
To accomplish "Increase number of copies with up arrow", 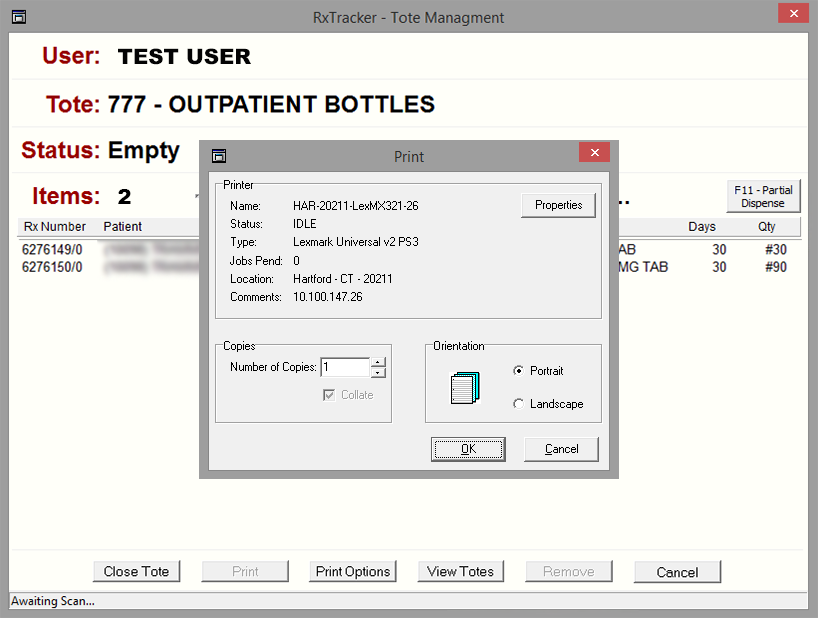I will pos(378,362).
